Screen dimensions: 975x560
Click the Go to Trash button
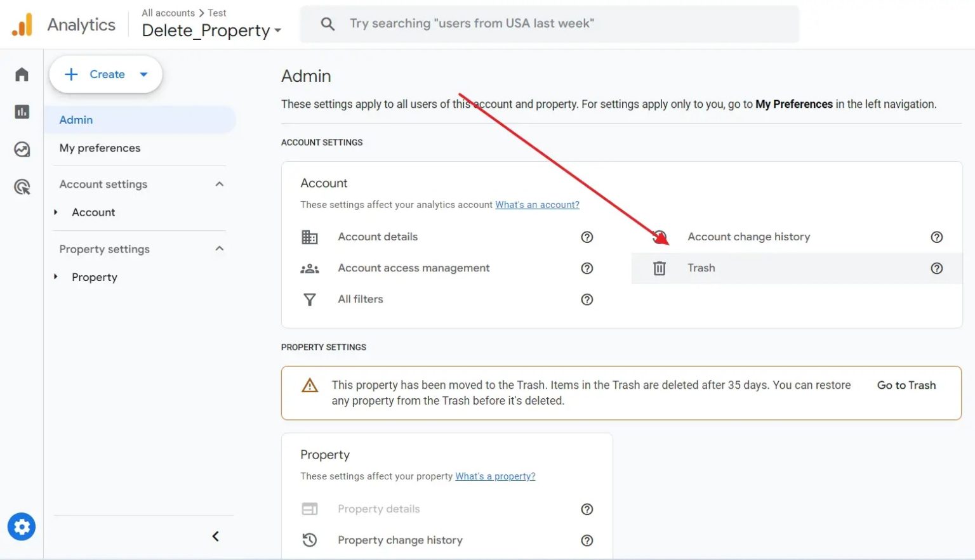click(906, 385)
